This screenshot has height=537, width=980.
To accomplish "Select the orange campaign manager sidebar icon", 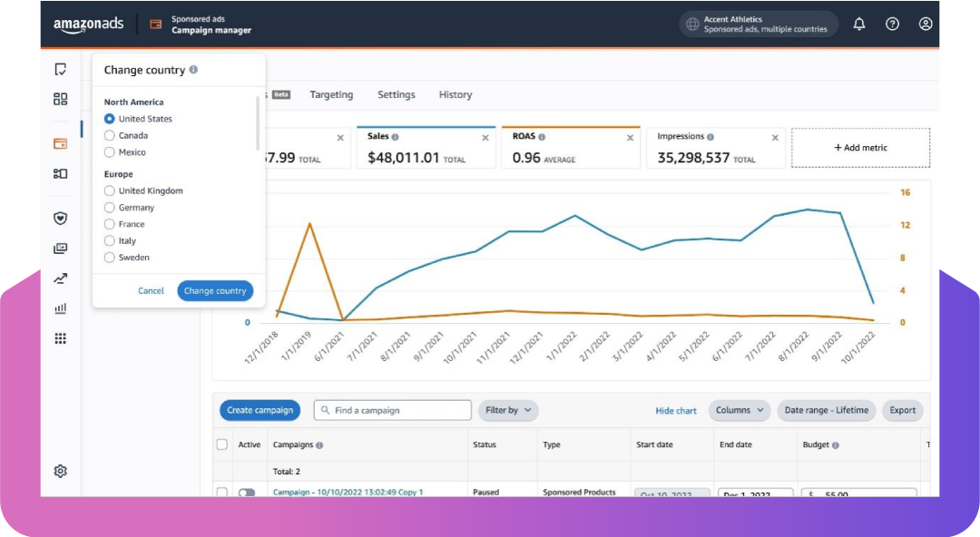I will click(x=60, y=144).
